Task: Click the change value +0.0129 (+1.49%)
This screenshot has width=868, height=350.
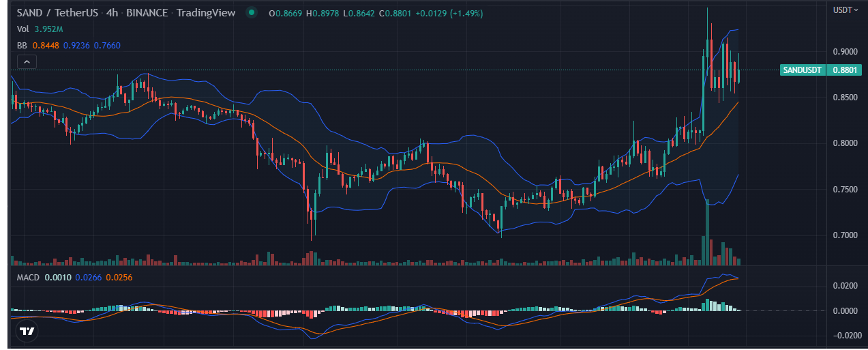Action: tap(449, 14)
